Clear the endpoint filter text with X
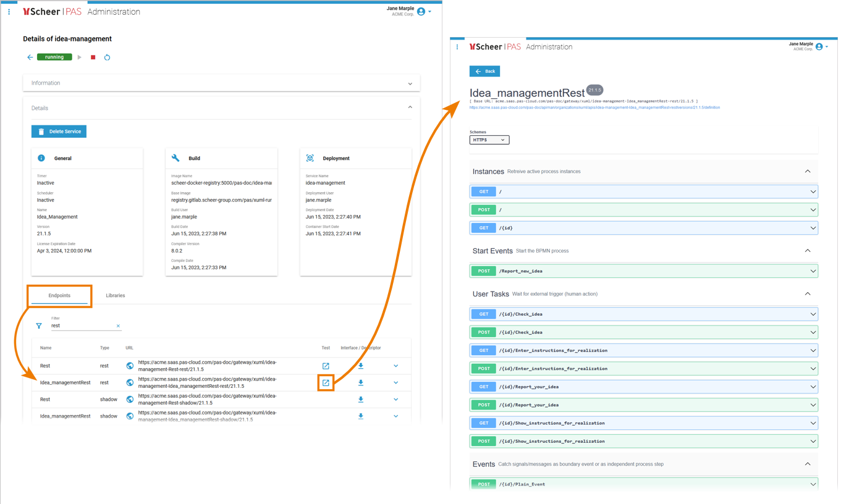The height and width of the screenshot is (504, 841). click(118, 326)
